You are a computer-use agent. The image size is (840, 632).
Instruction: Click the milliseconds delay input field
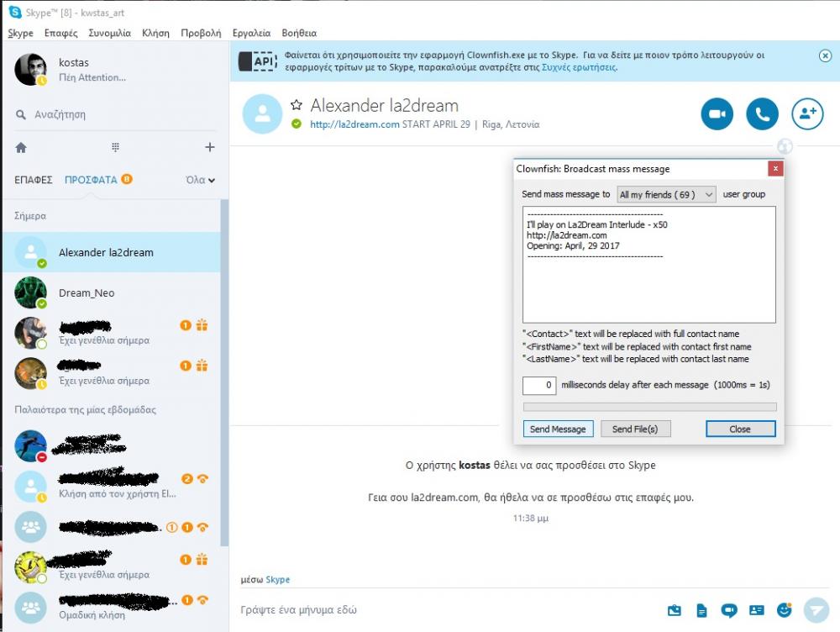539,385
